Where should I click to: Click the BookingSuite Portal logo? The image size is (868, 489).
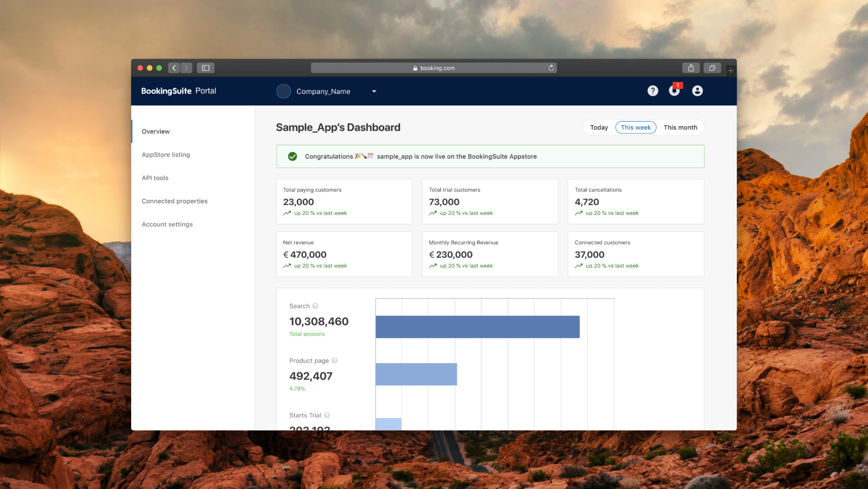(x=179, y=91)
